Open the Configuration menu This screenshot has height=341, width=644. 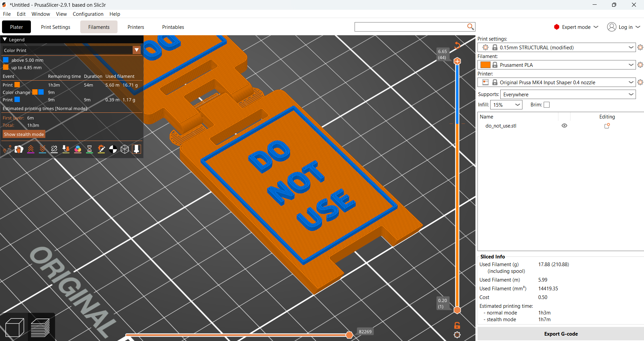click(88, 14)
